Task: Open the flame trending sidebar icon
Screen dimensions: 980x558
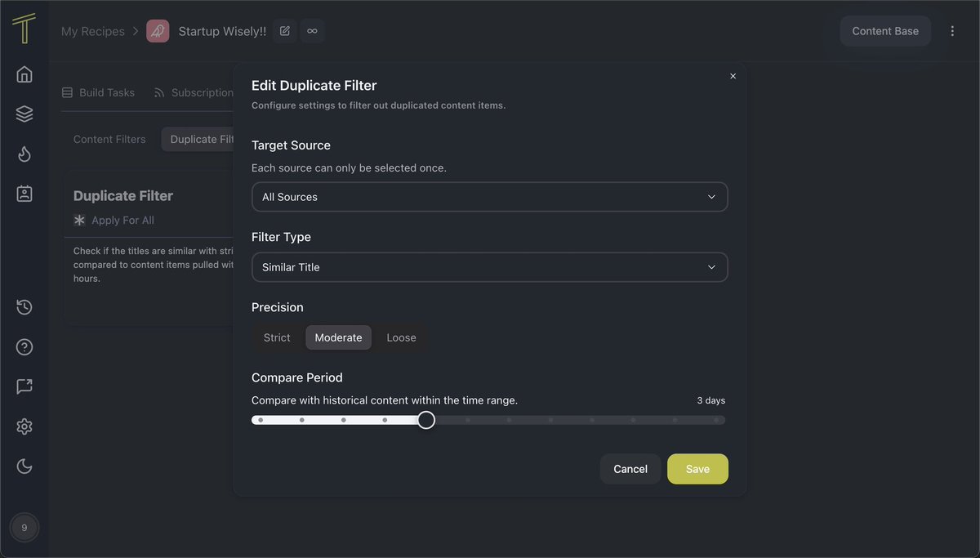Action: pyautogui.click(x=24, y=154)
